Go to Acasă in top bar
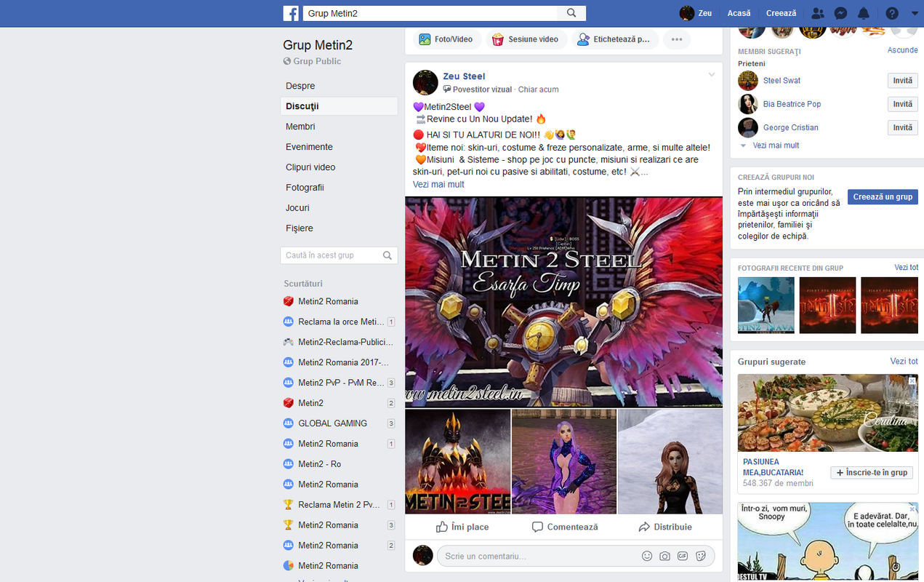 point(739,13)
